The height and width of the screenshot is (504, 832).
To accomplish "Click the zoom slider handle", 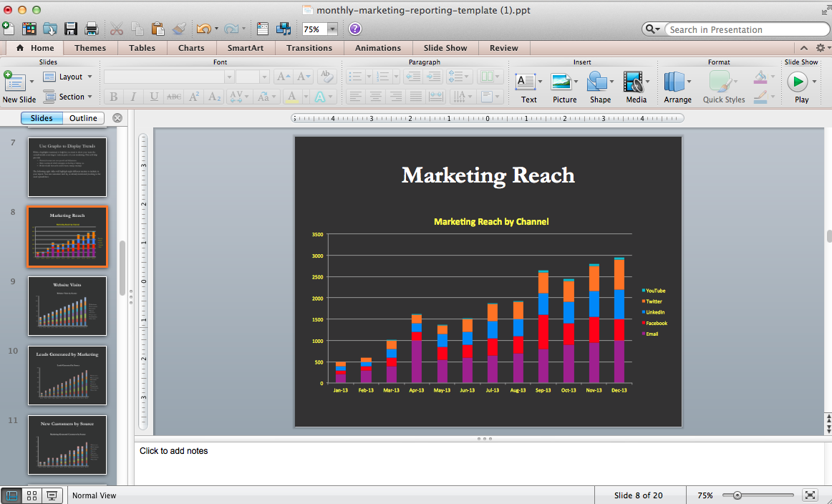I will point(737,495).
